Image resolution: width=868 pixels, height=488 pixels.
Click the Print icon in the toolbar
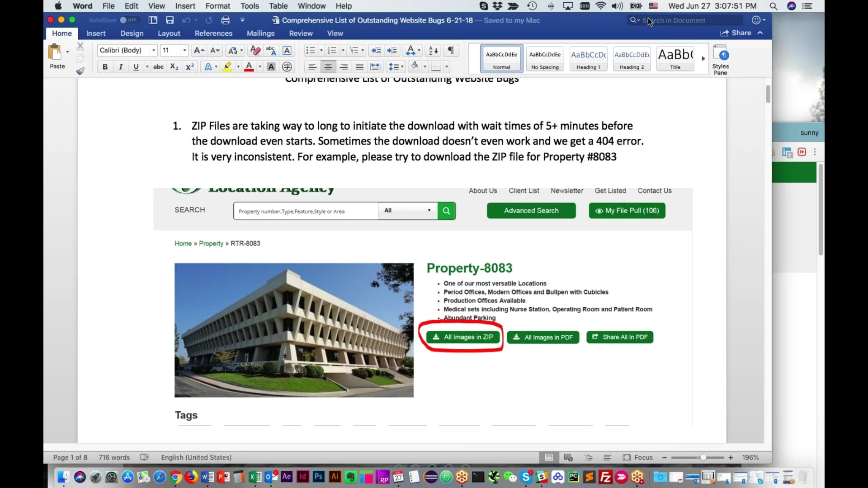tap(226, 20)
